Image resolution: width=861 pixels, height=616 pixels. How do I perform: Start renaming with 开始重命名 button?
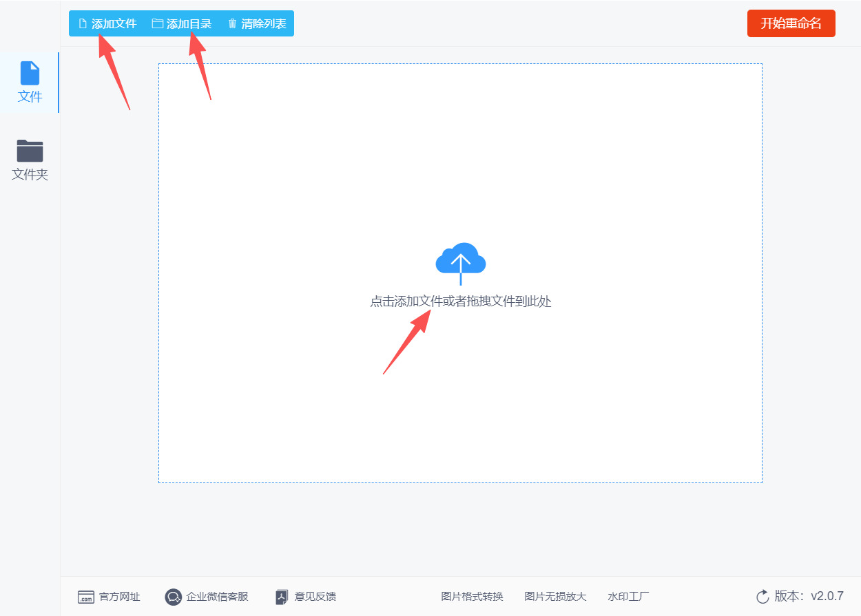point(791,23)
